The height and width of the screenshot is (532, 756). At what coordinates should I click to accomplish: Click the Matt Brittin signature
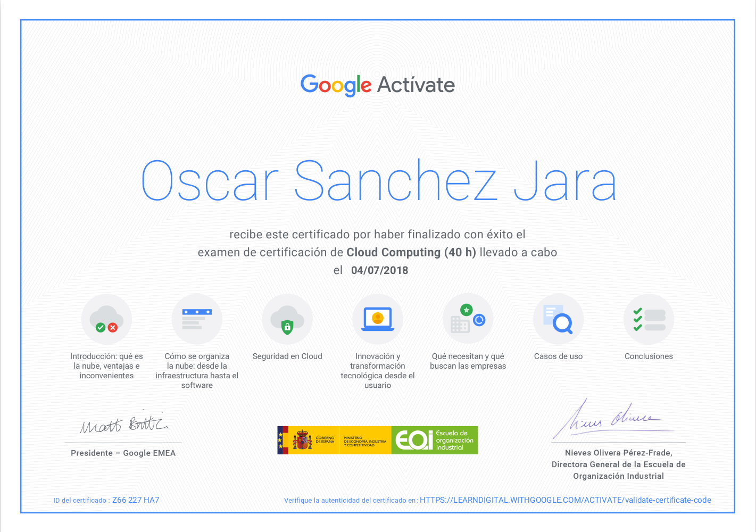tap(123, 423)
